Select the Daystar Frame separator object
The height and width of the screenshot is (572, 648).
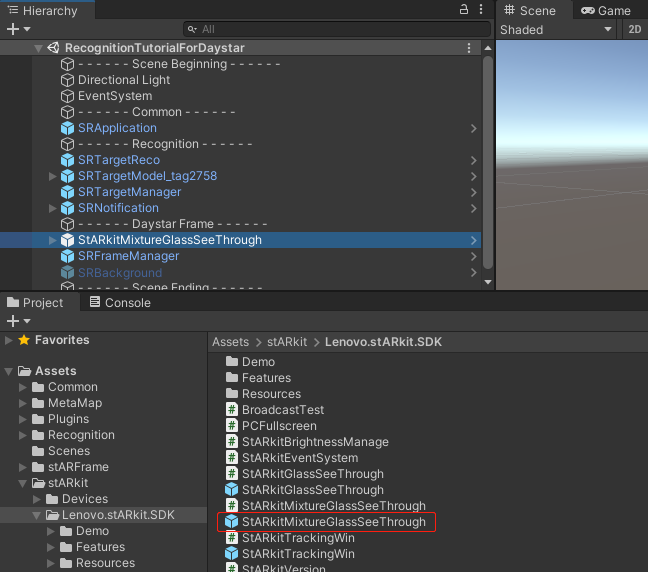[172, 224]
